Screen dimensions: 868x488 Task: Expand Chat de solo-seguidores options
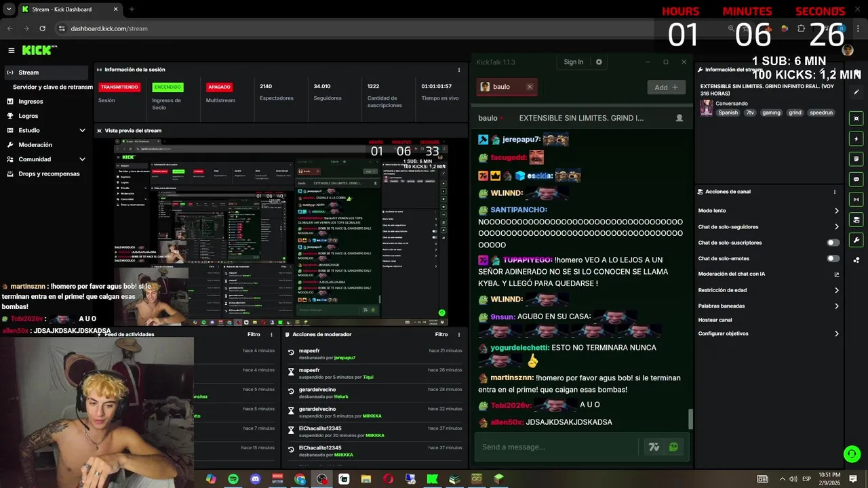tap(836, 226)
